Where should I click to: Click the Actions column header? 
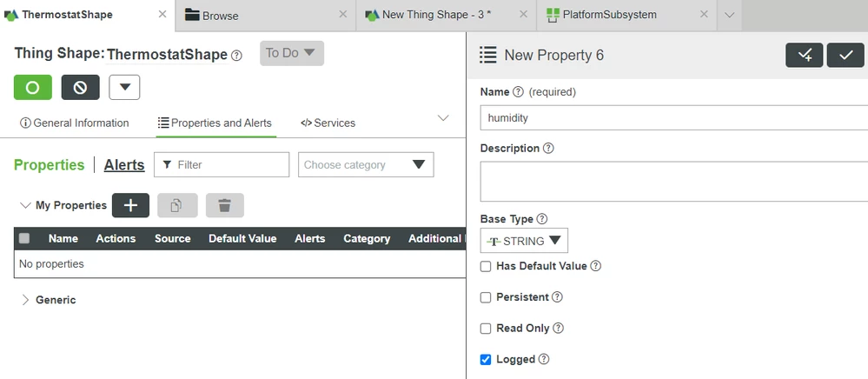pyautogui.click(x=116, y=239)
